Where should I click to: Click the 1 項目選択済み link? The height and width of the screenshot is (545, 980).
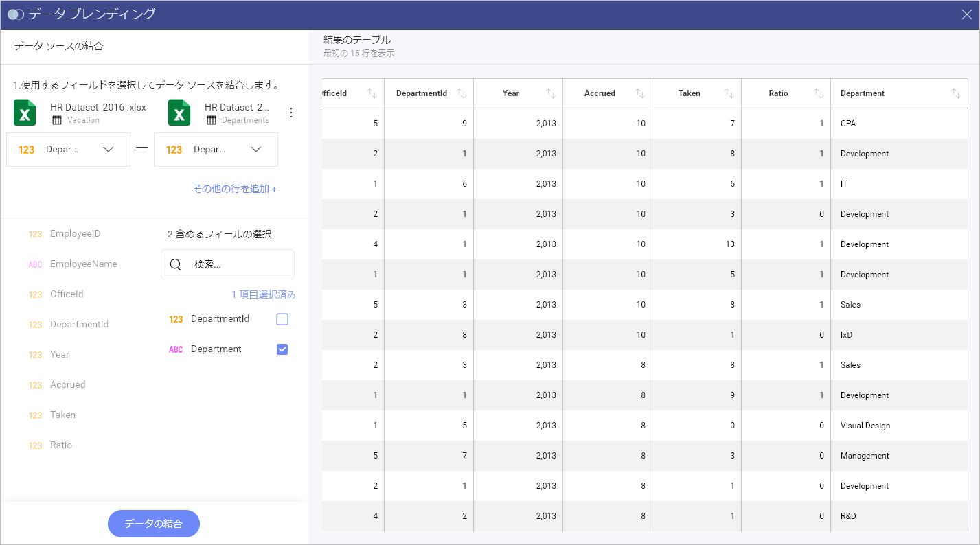[263, 294]
